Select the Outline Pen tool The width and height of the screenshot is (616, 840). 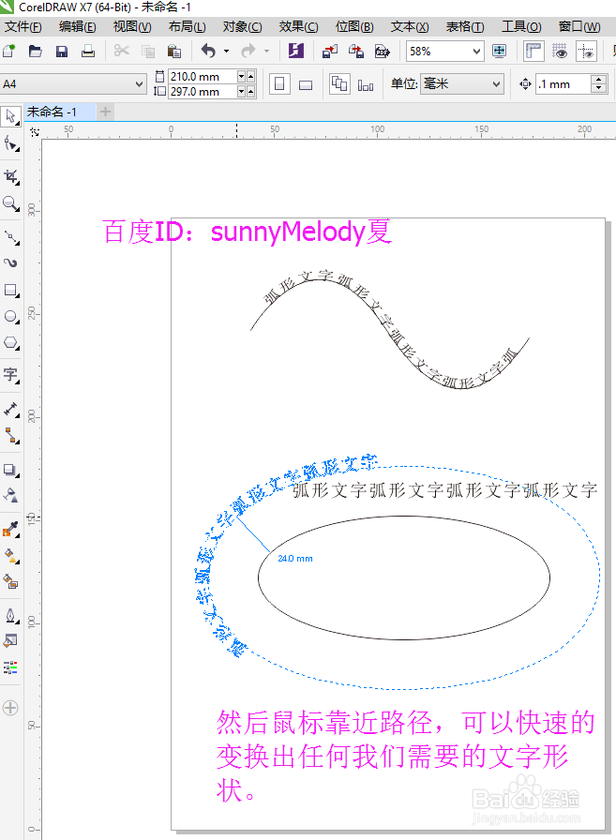(x=10, y=616)
